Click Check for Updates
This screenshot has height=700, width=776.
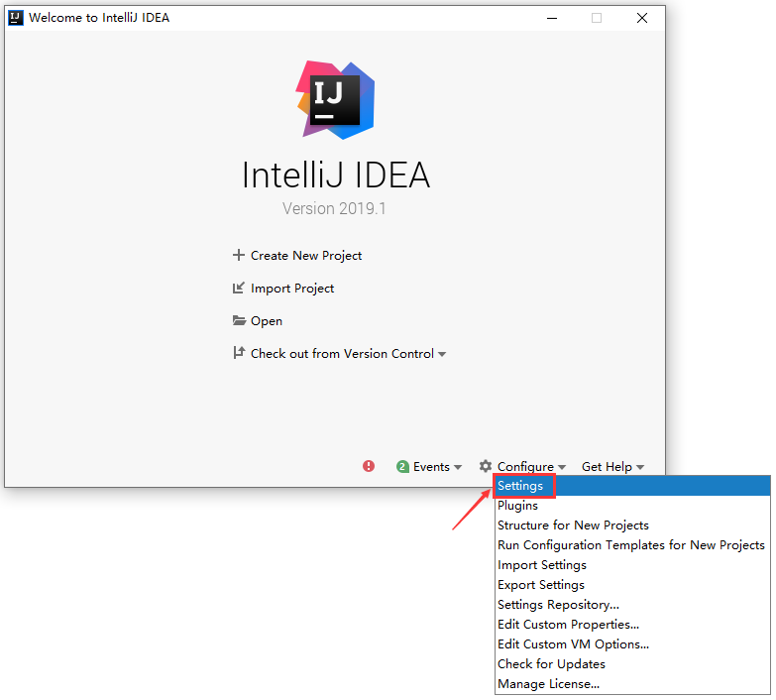pyautogui.click(x=634, y=665)
